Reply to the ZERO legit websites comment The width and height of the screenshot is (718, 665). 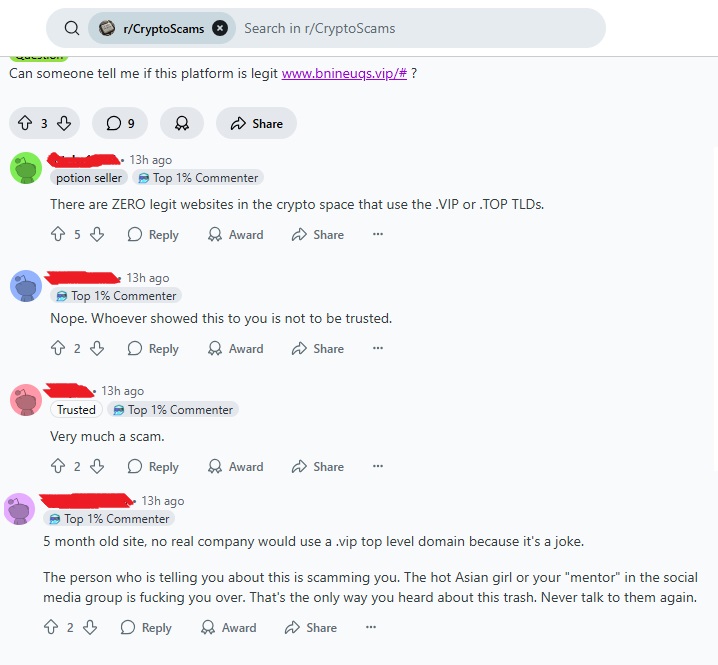153,234
